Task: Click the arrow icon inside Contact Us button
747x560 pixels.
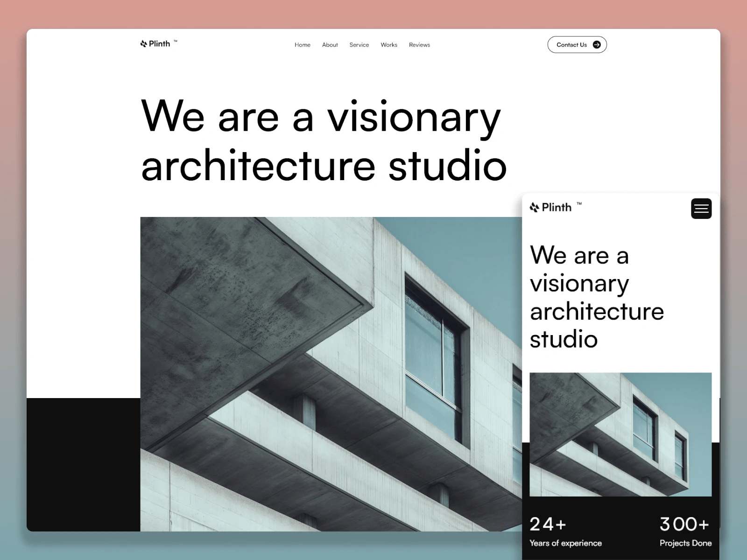Action: 596,45
